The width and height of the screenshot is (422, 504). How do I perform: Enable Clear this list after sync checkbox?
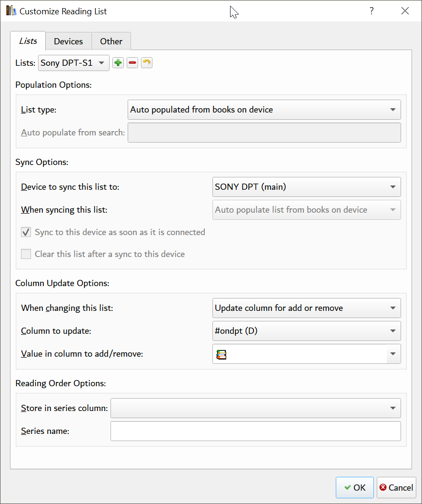26,254
